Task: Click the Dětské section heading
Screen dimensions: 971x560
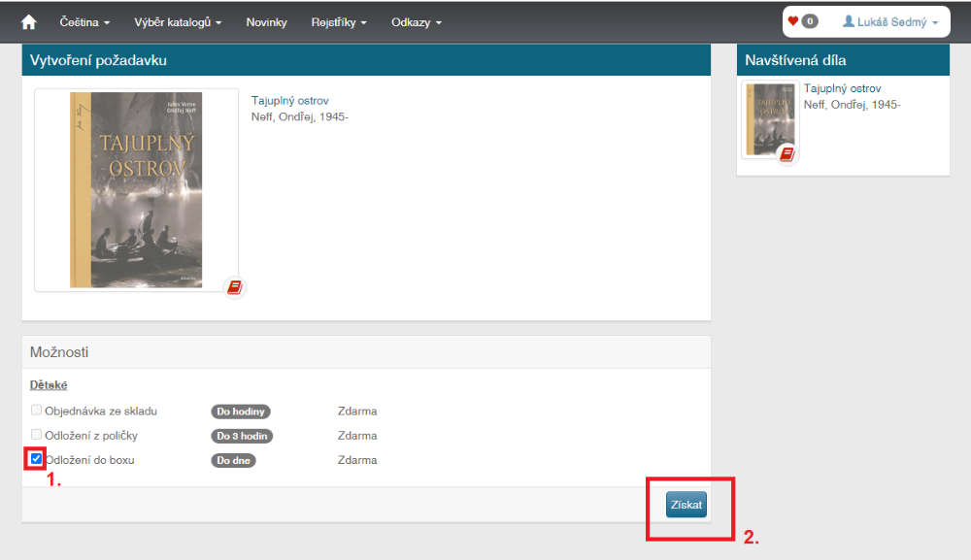Action: click(x=49, y=385)
